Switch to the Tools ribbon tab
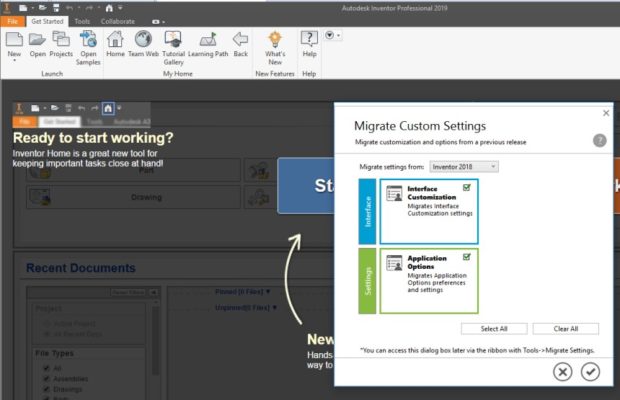620x400 pixels. point(82,21)
